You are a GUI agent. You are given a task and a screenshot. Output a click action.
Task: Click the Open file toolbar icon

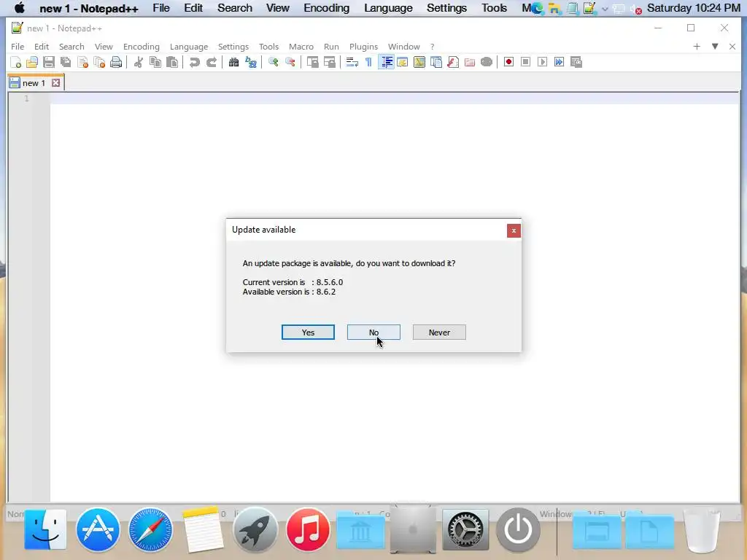32,62
